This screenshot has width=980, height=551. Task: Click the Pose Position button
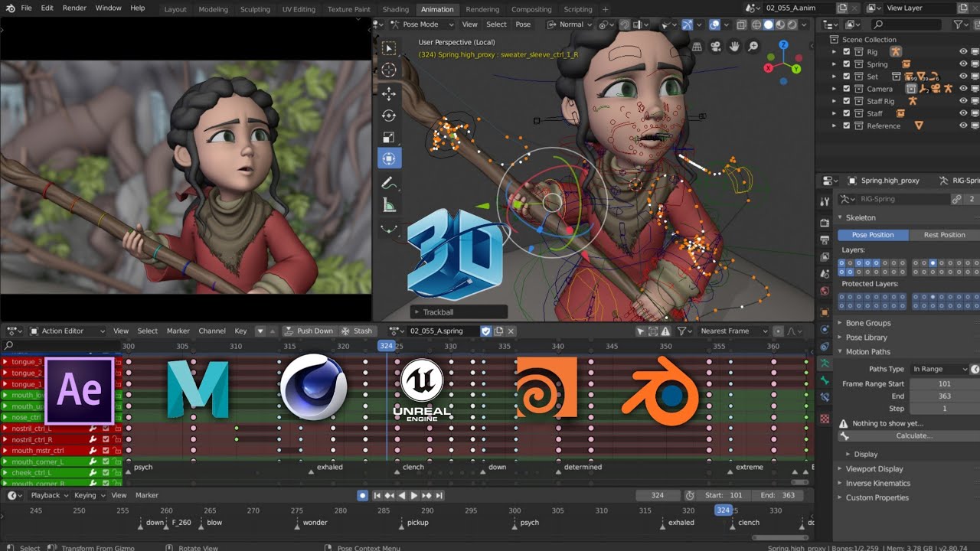click(873, 235)
